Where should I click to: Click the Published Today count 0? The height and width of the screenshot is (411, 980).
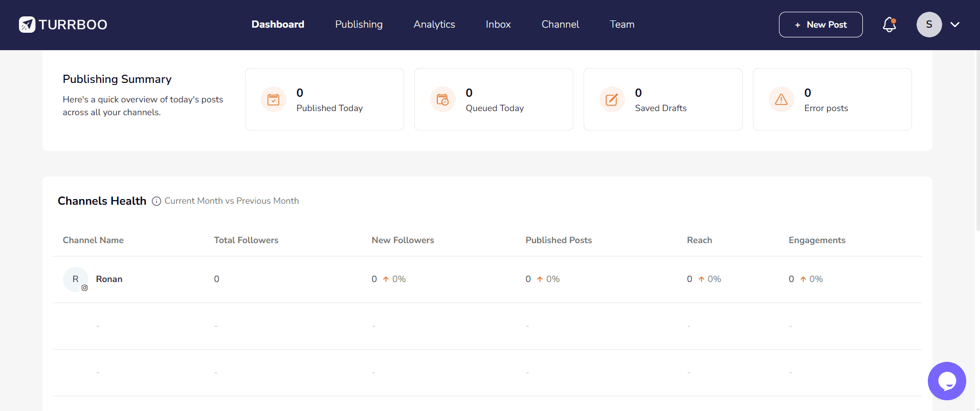(x=300, y=93)
